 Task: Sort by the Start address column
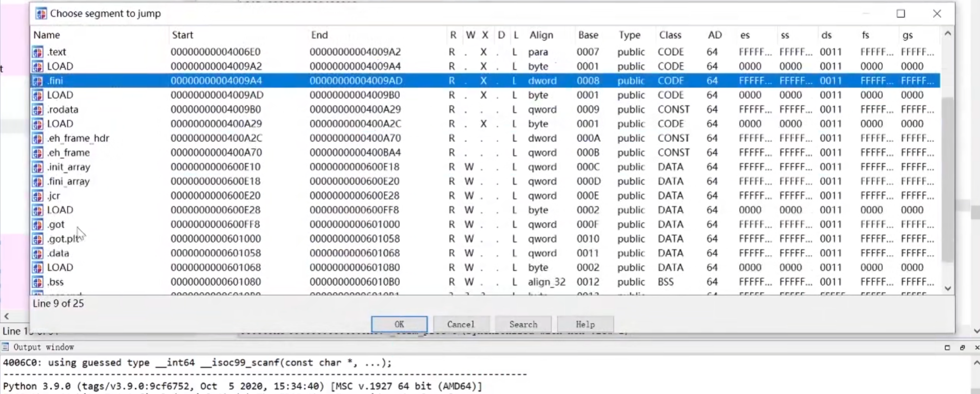click(x=183, y=35)
